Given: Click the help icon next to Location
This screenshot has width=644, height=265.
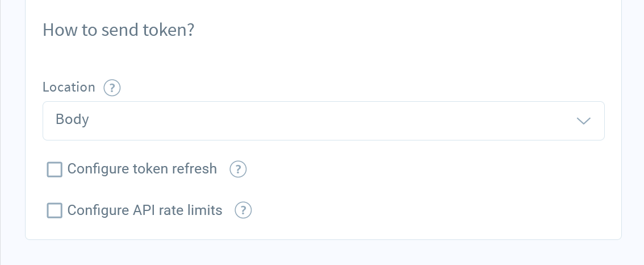Looking at the screenshot, I should pyautogui.click(x=112, y=88).
